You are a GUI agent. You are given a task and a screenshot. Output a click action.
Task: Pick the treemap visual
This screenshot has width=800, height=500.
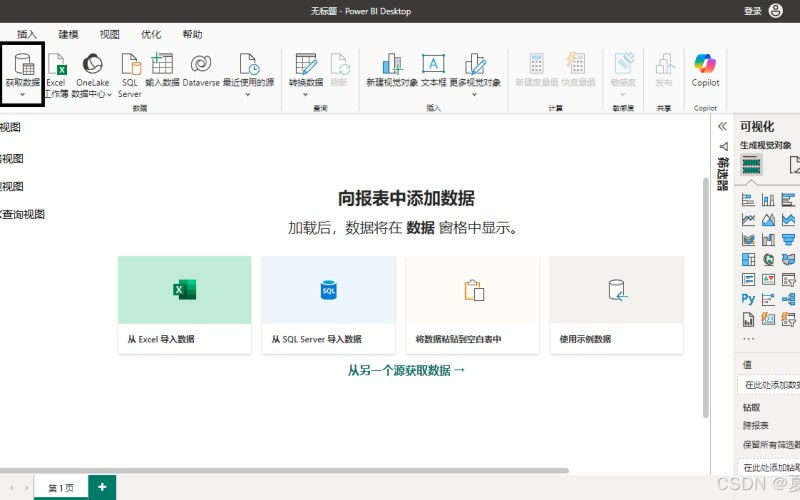(748, 260)
